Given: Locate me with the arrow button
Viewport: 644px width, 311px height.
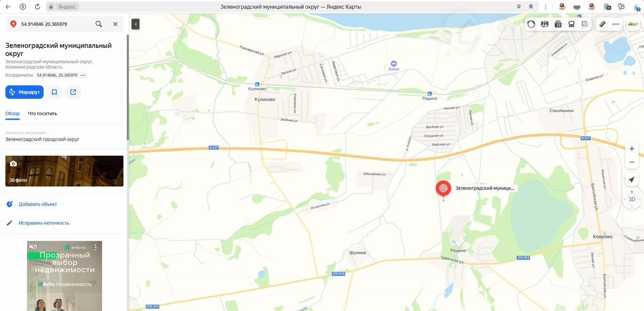Looking at the screenshot, I should [632, 180].
